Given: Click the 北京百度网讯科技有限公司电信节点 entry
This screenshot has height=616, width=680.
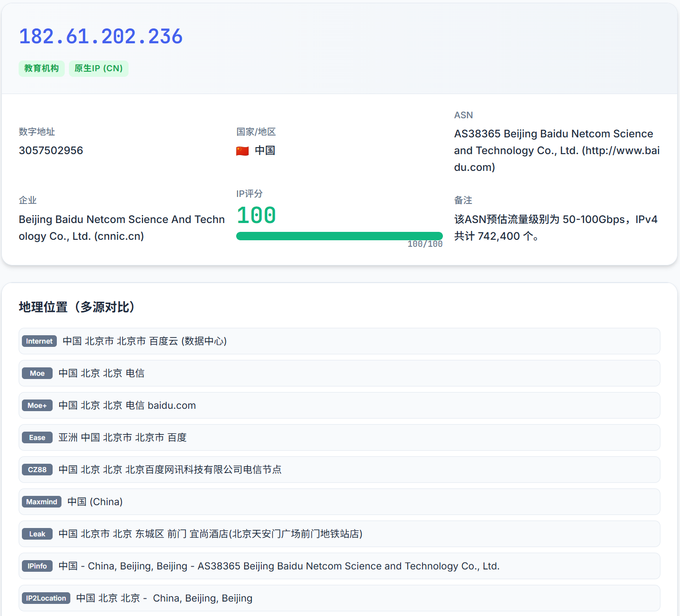Looking at the screenshot, I should [x=204, y=470].
